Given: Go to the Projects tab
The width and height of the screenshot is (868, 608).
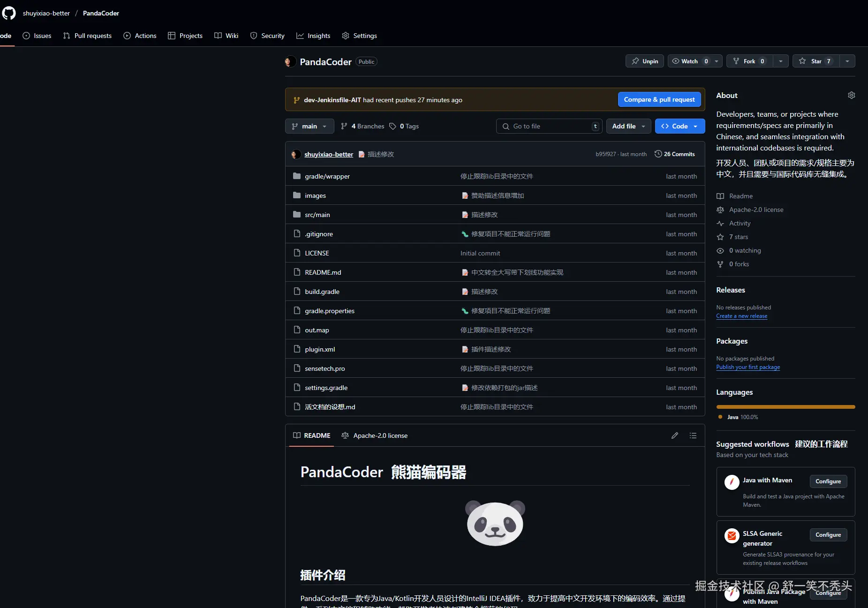Looking at the screenshot, I should [185, 36].
